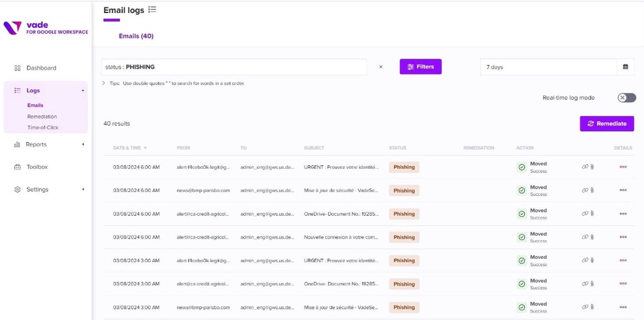Click the Dashboard grid icon in sidebar
The width and height of the screenshot is (644, 320).
click(x=17, y=68)
